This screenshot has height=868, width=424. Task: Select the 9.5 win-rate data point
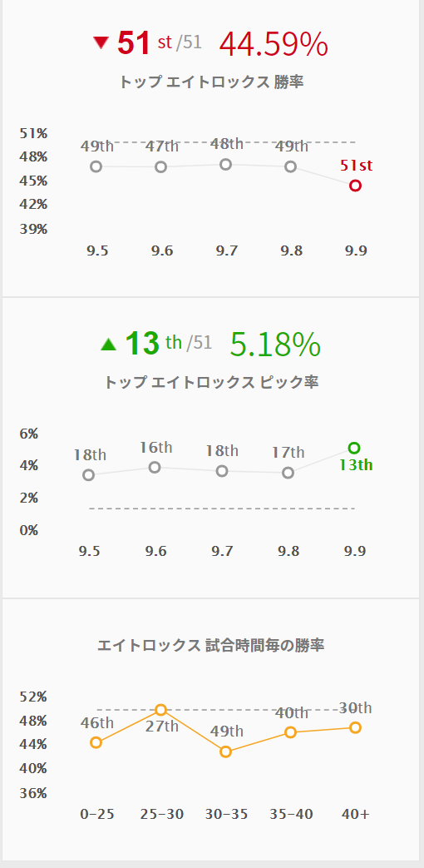96,166
